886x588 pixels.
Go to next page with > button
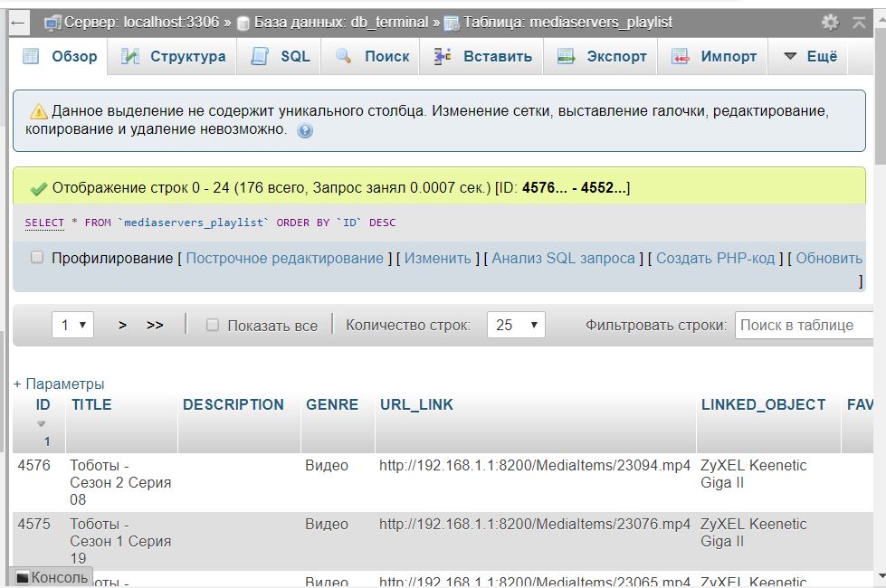pos(122,326)
